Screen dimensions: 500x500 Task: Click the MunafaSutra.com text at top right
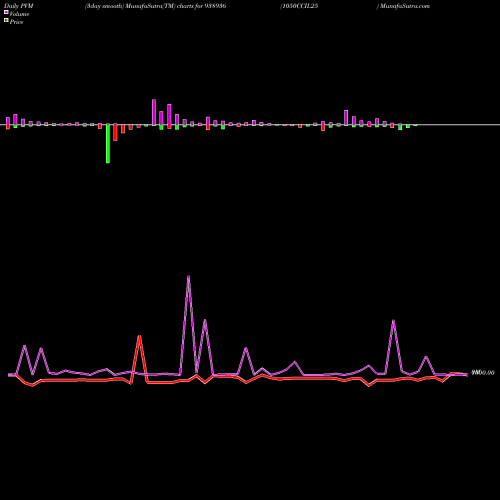coord(405,6)
